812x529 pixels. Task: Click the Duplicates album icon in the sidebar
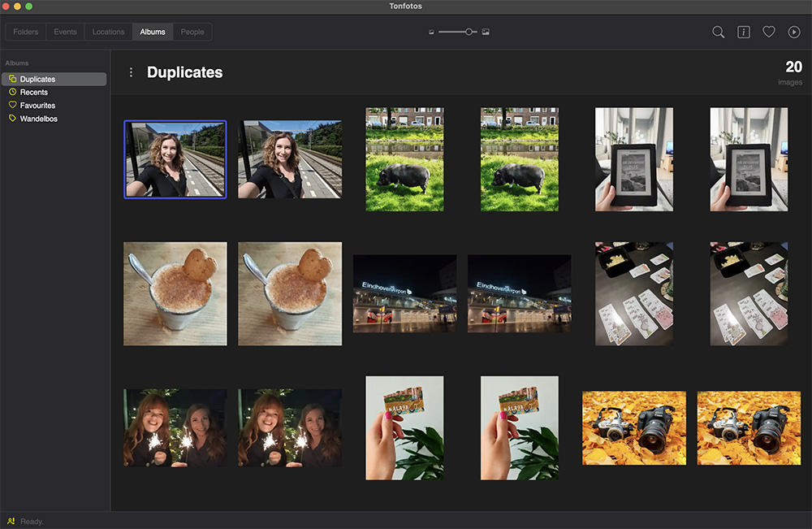click(11, 78)
